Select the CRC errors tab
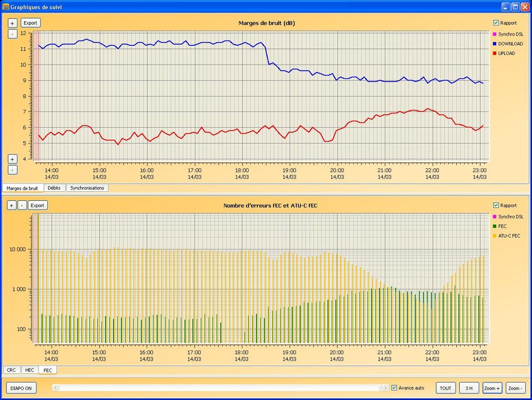532x400 pixels. 11,370
